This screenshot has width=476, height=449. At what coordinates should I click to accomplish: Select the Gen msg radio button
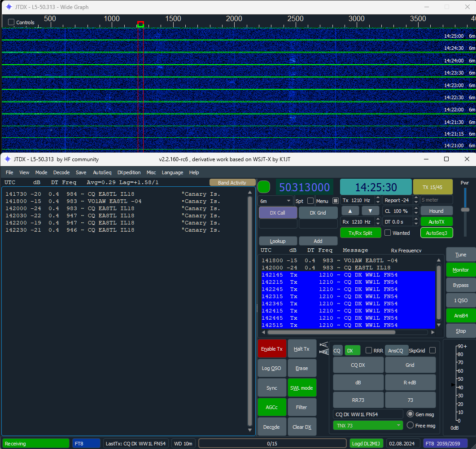(410, 414)
